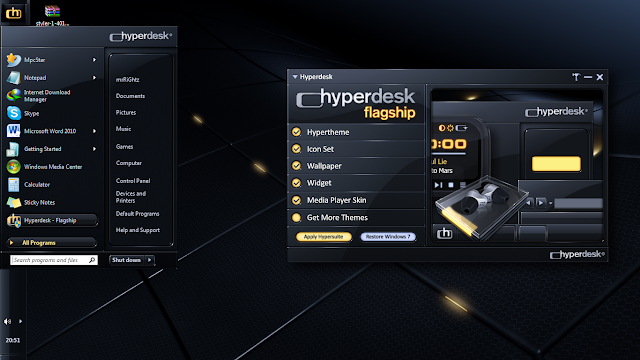Viewport: 640px width, 360px height.
Task: Click play/pause control in widget preview
Action: tap(438, 185)
